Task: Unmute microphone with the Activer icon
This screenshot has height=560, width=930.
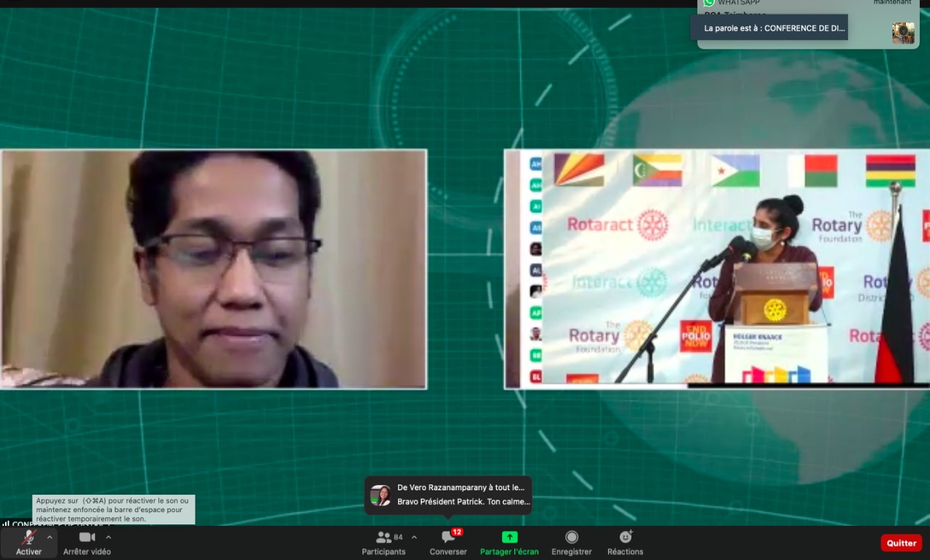Action: coord(29,537)
